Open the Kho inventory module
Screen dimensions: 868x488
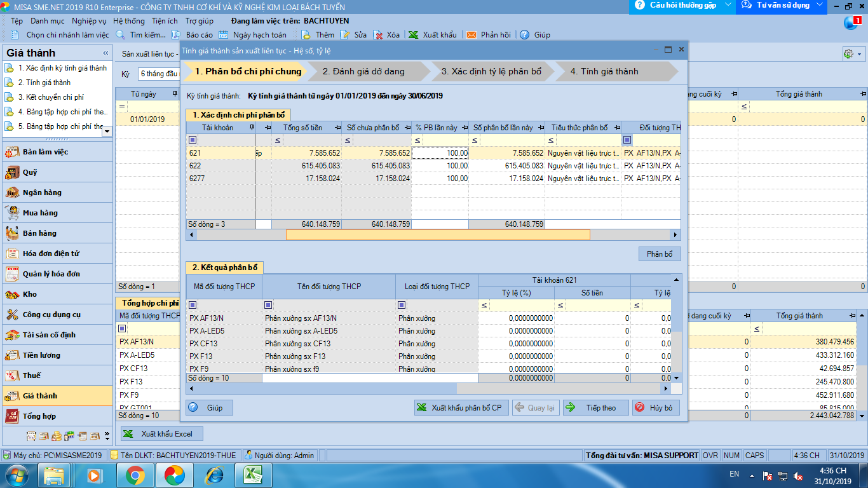pos(57,294)
